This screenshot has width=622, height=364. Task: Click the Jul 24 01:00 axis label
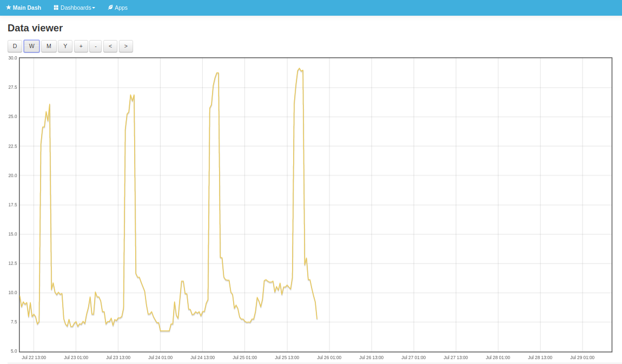click(x=160, y=358)
